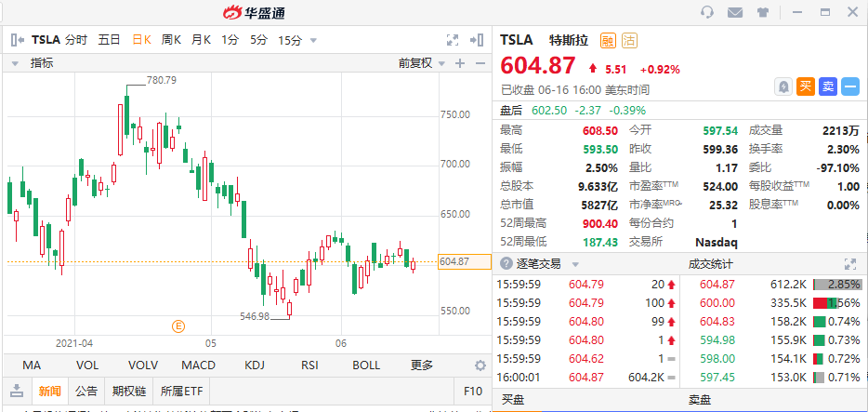Click the 52周最高 value 900.40
This screenshot has height=412, width=868.
pyautogui.click(x=600, y=223)
